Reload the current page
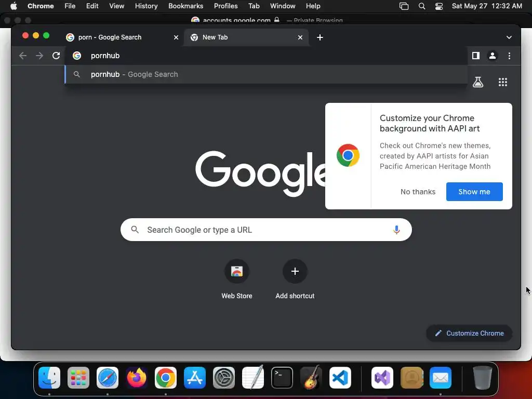Screen dimensions: 532x399 [x=56, y=56]
